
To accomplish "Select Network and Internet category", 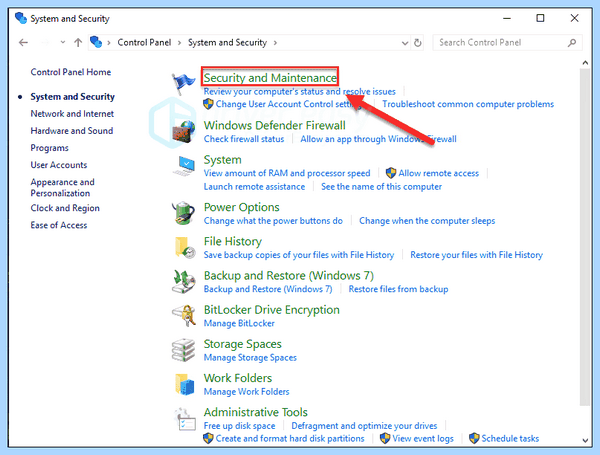I will pyautogui.click(x=72, y=114).
